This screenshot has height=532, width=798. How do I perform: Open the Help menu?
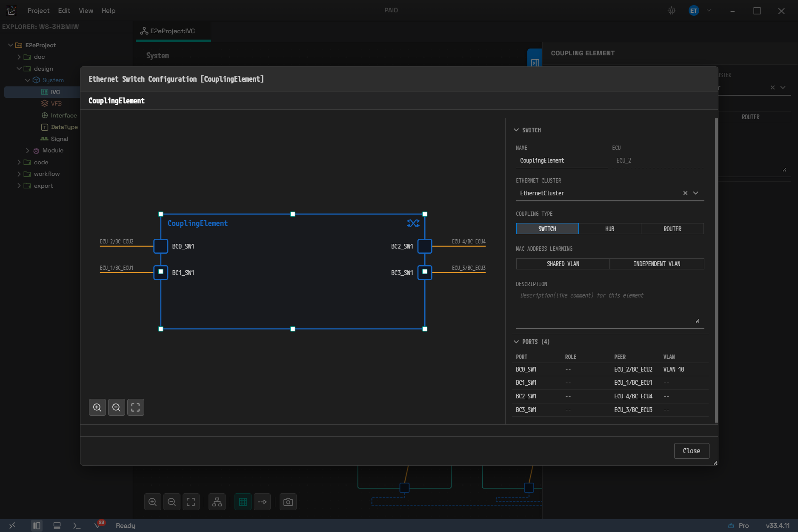pyautogui.click(x=109, y=11)
